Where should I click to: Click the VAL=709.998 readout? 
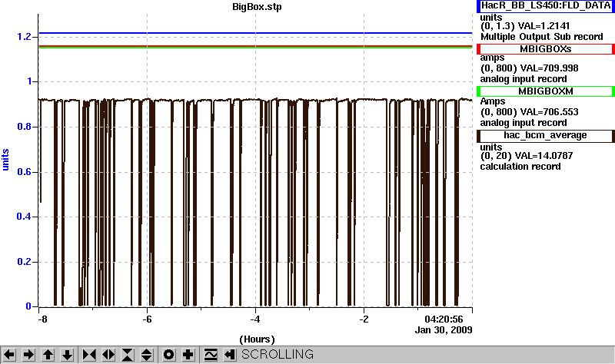[549, 68]
